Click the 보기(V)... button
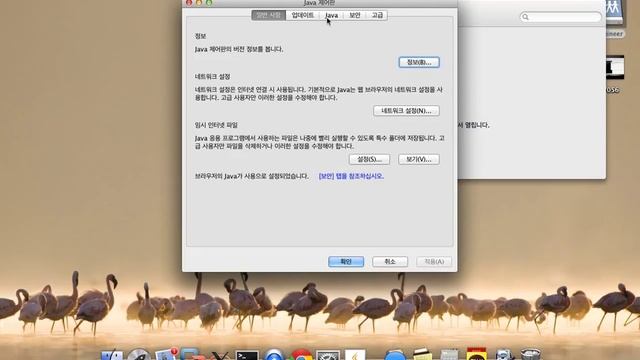This screenshot has width=640, height=360. point(419,160)
